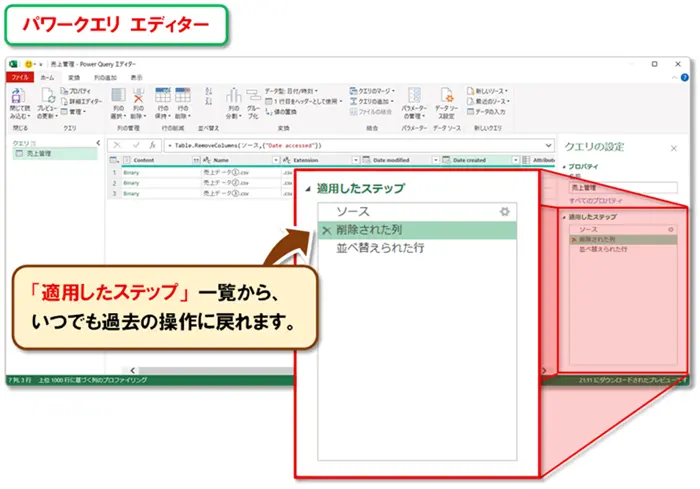Close the クエリの設定 pane

point(674,148)
